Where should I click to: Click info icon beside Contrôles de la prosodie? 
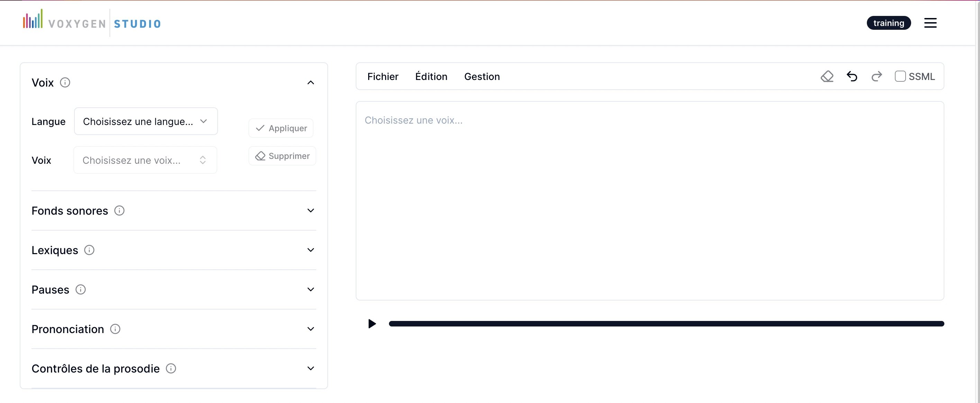(171, 368)
